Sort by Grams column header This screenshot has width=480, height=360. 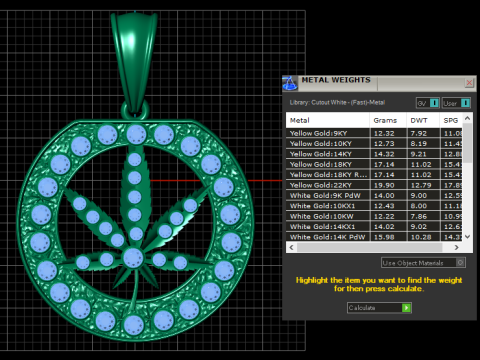pyautogui.click(x=388, y=120)
